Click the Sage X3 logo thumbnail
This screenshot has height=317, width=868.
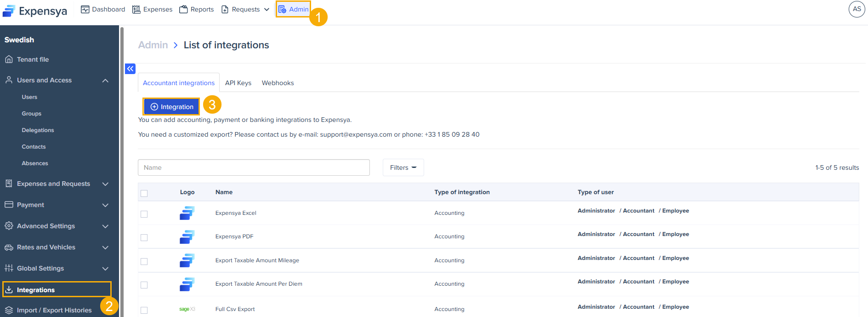click(x=187, y=309)
